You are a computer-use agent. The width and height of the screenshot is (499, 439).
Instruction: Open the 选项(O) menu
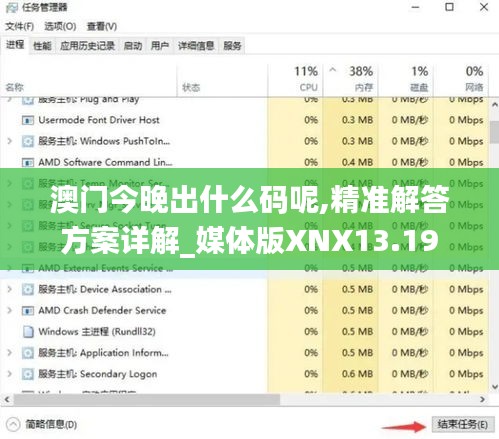click(x=60, y=26)
